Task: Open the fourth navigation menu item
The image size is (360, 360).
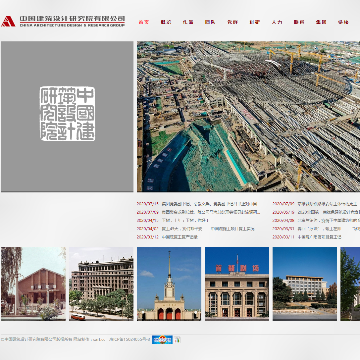Action: pyautogui.click(x=210, y=22)
